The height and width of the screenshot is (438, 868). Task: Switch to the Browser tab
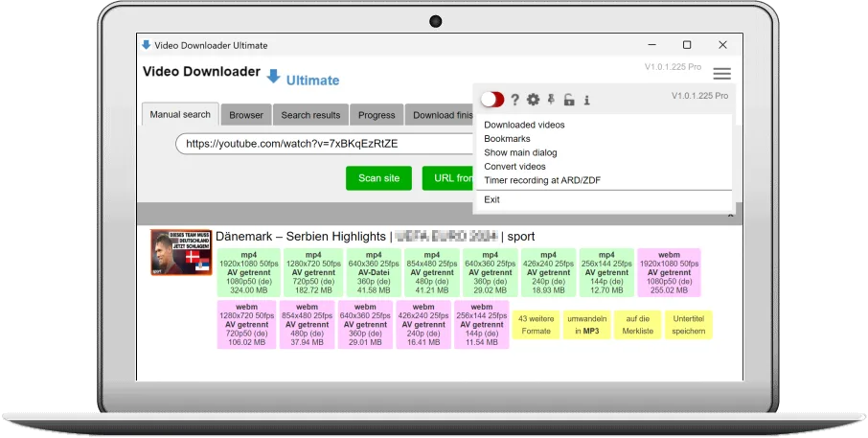[x=246, y=115]
